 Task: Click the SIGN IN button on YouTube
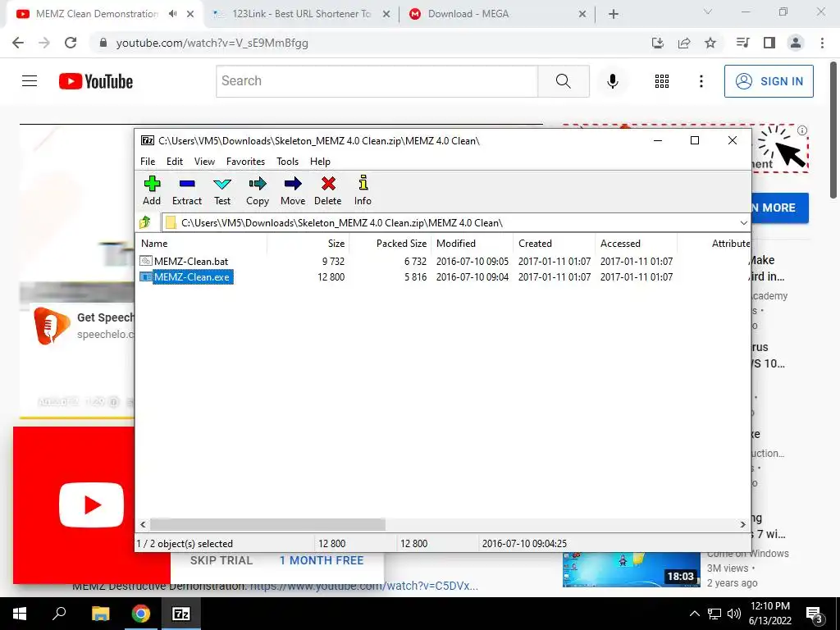769,81
